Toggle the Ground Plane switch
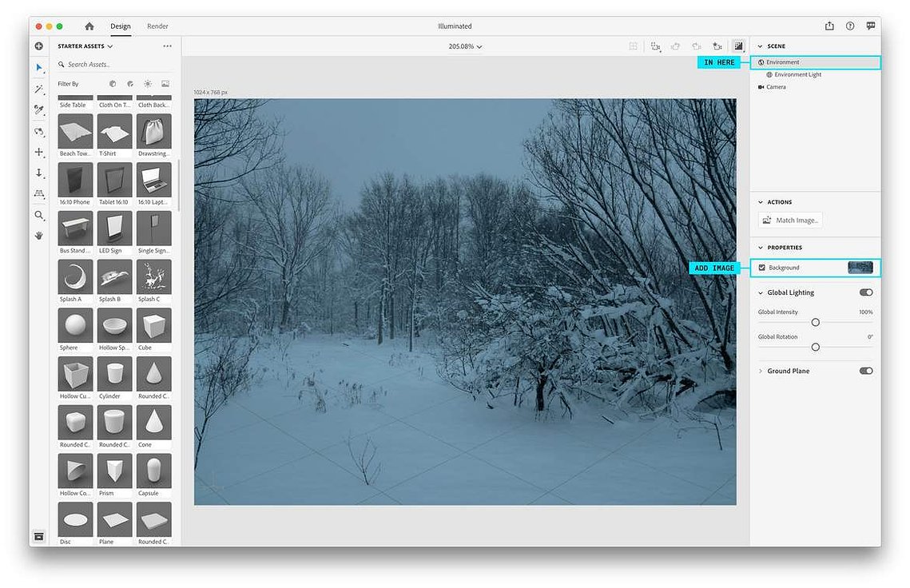This screenshot has height=588, width=910. pos(866,371)
